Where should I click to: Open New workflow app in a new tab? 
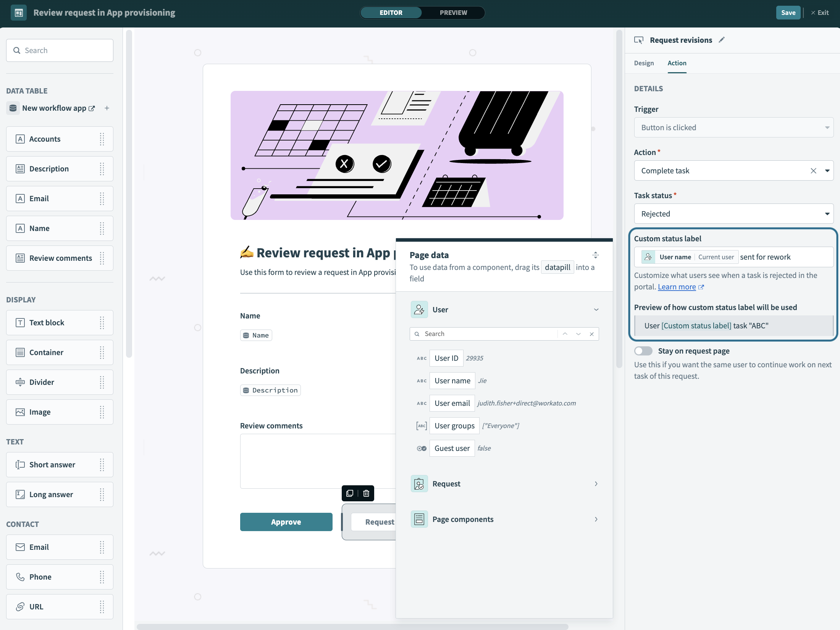(91, 108)
